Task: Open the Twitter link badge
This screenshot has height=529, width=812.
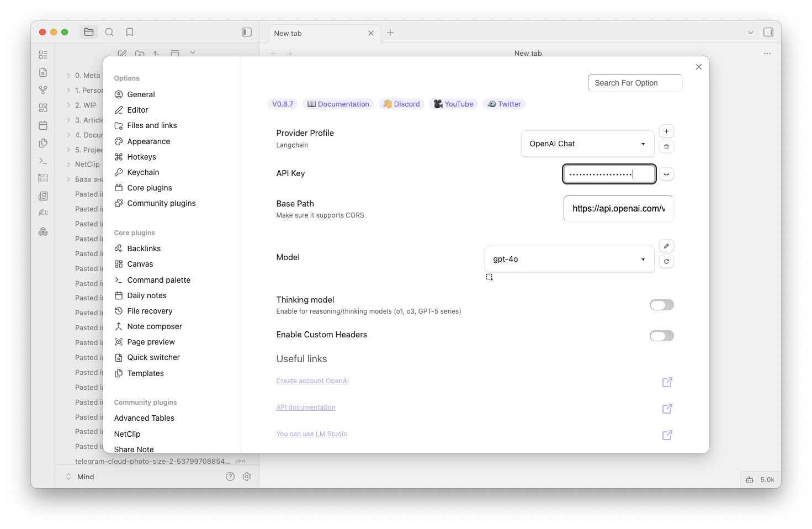Action: point(505,104)
